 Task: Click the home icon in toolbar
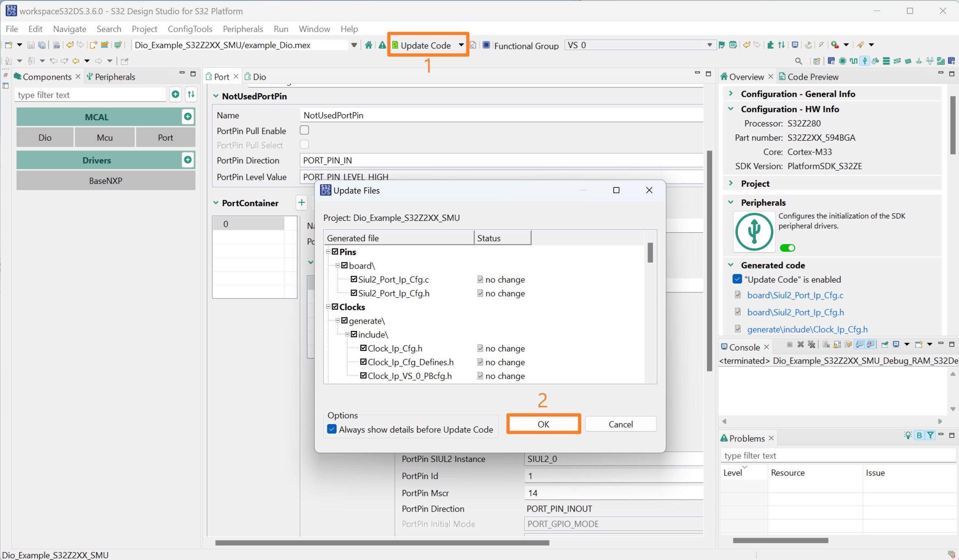[368, 45]
